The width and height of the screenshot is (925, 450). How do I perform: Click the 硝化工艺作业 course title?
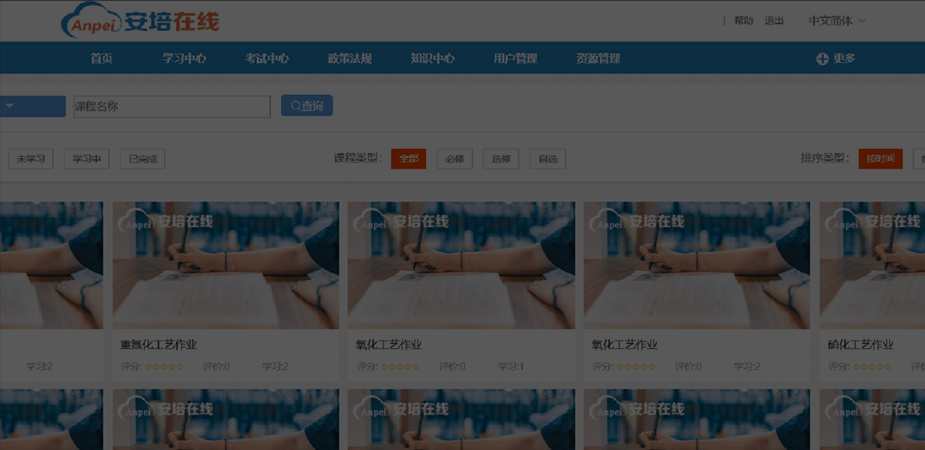[861, 345]
